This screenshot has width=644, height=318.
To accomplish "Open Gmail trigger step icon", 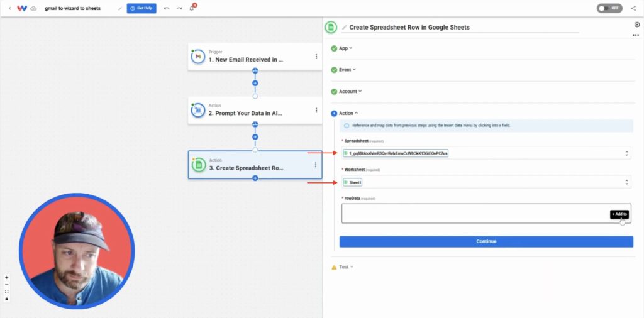I will click(x=198, y=57).
